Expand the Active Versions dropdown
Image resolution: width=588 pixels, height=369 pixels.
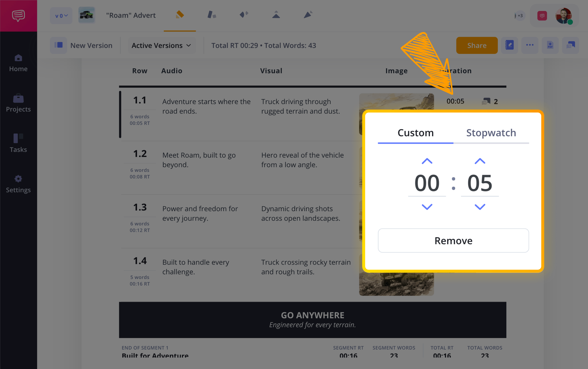point(162,45)
